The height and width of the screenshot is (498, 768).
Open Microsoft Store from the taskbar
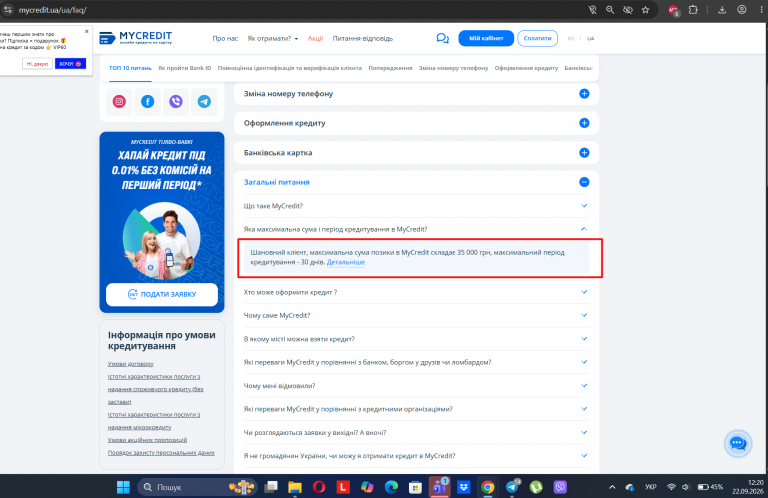pos(415,487)
